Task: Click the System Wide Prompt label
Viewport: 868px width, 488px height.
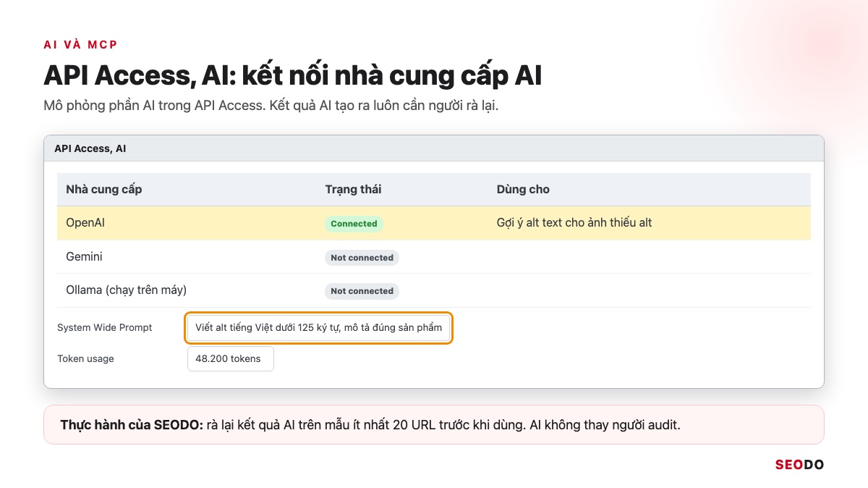Action: (x=105, y=328)
